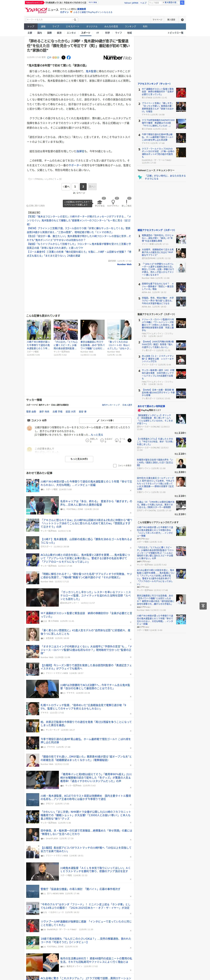Click the magnifier search button in header
The height and width of the screenshot is (980, 210).
[75, 19]
